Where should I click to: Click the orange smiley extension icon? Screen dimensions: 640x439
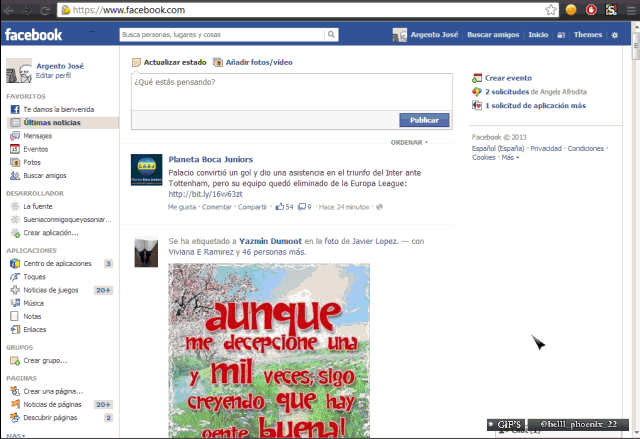pos(571,10)
